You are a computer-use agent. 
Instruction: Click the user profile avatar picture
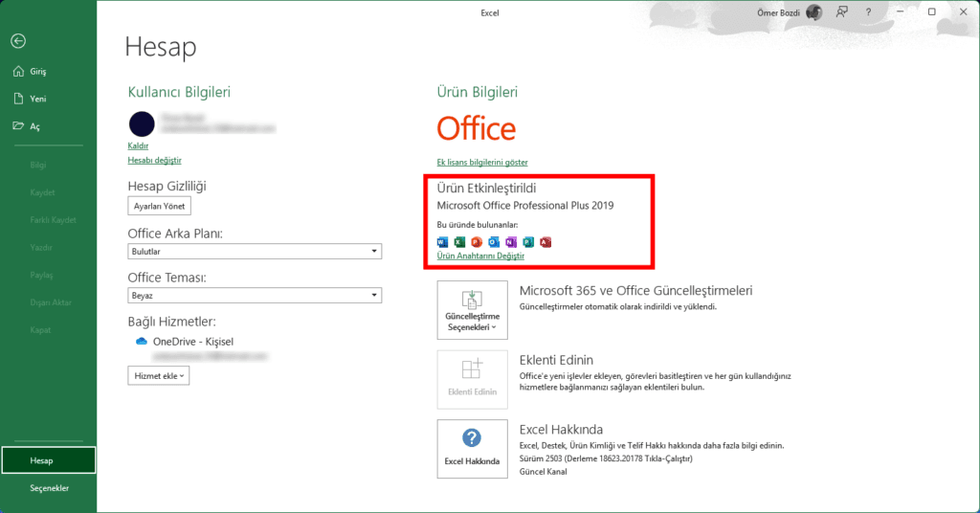142,123
